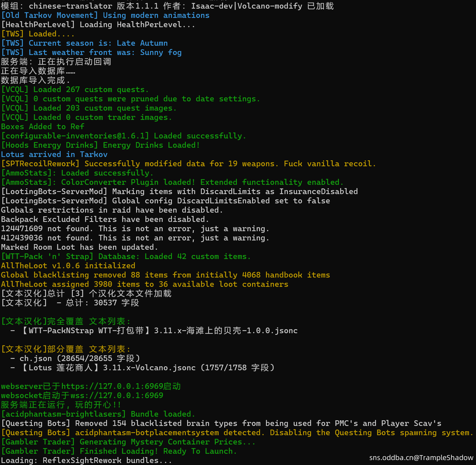Click the '[文本汉化]完全覆盖 文本列表:' heading
Viewport: 476px width, 465px height.
66,322
